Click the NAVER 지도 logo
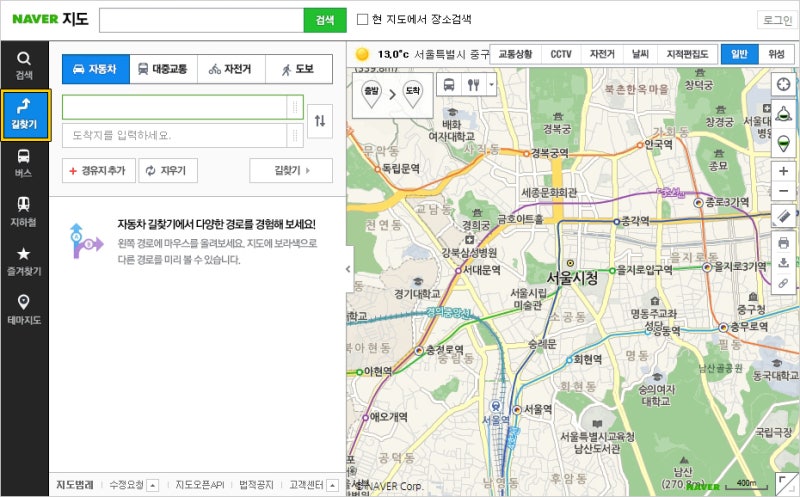Screen dimensions: 800x497 pyautogui.click(x=50, y=19)
